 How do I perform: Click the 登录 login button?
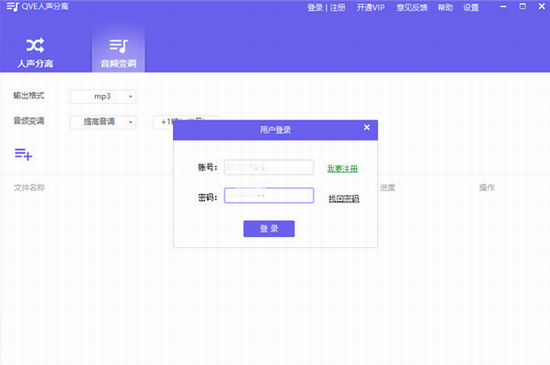(x=269, y=229)
